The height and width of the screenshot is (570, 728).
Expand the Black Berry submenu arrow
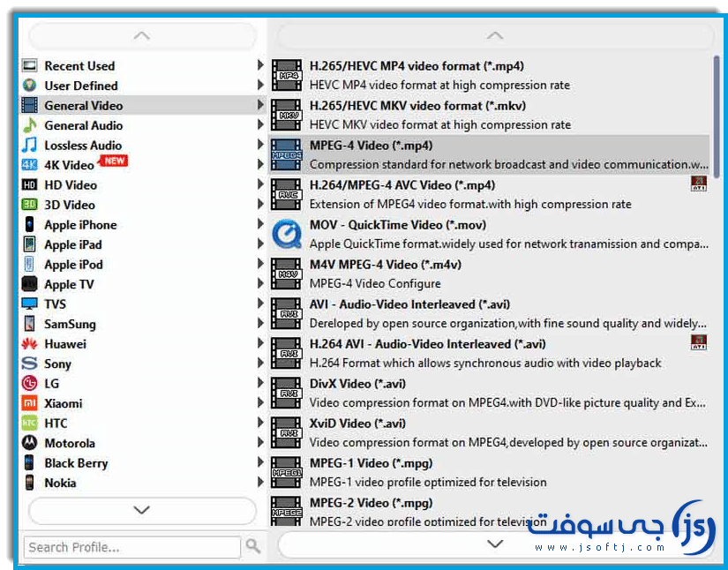click(x=260, y=462)
